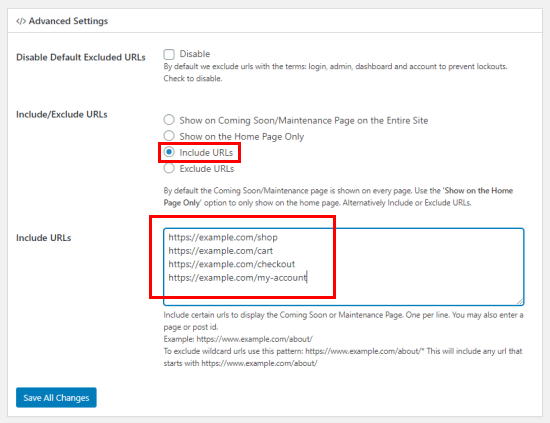Choose the Show on the Home Page Only option
This screenshot has height=423, width=550.
pos(169,136)
